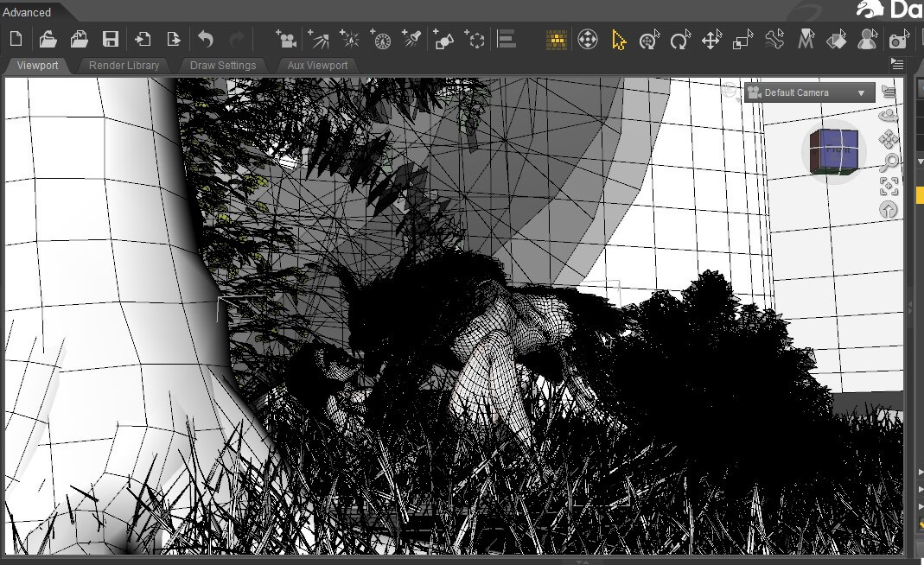The height and width of the screenshot is (565, 924).
Task: Create a new linear point light
Action: click(380, 39)
